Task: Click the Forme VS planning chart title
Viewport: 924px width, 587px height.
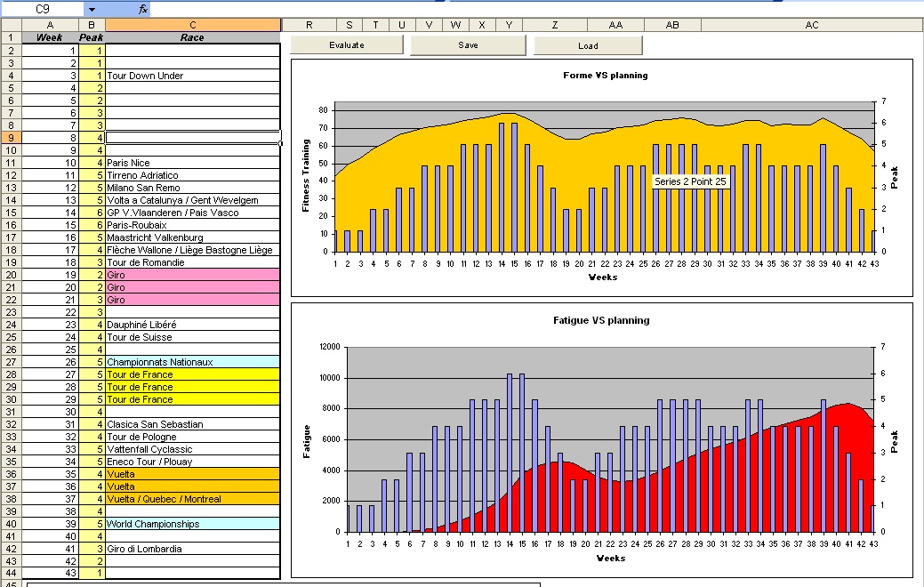Action: [605, 76]
